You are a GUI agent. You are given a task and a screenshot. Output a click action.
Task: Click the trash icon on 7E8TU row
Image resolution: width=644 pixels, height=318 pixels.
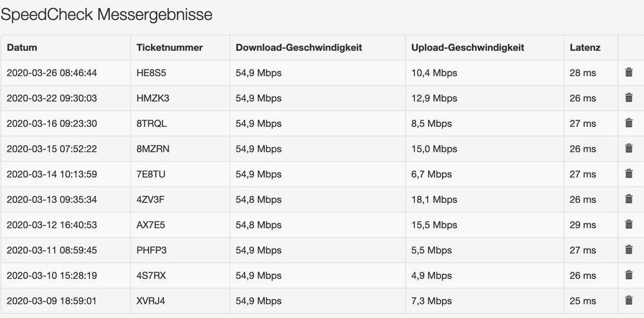click(x=629, y=174)
